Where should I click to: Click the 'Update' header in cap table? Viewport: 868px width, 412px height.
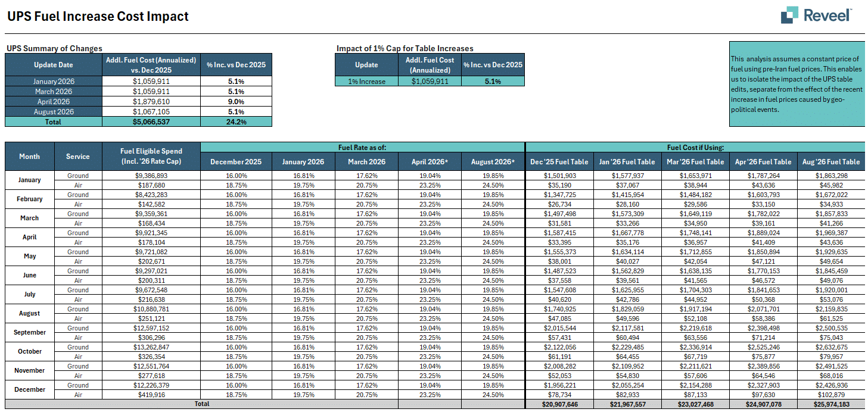(x=366, y=65)
